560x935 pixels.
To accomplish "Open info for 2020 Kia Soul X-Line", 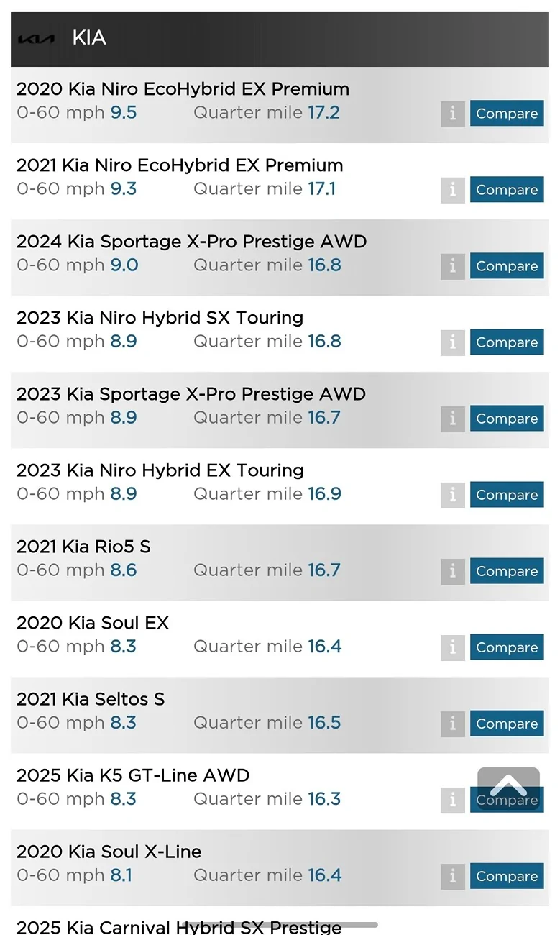I will [452, 876].
